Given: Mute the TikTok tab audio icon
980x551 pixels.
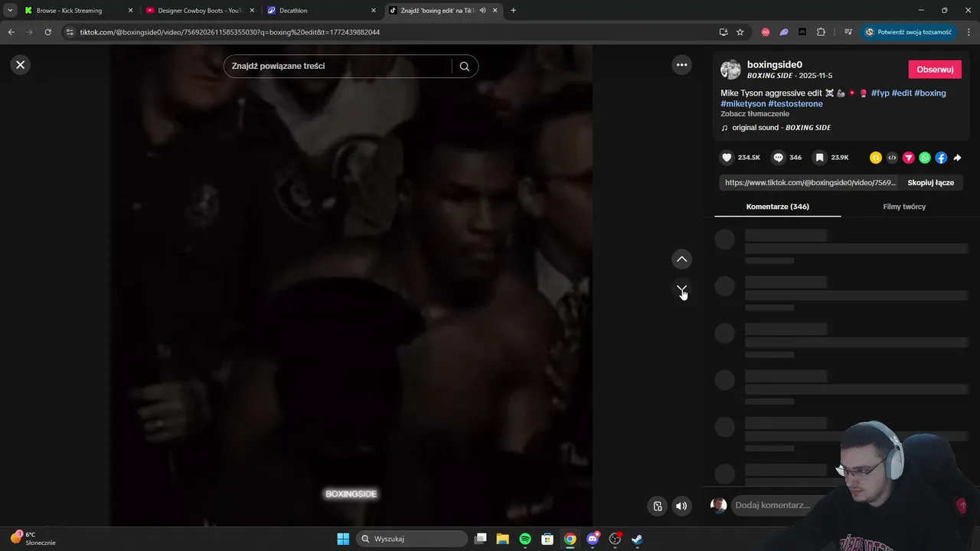Looking at the screenshot, I should [483, 11].
